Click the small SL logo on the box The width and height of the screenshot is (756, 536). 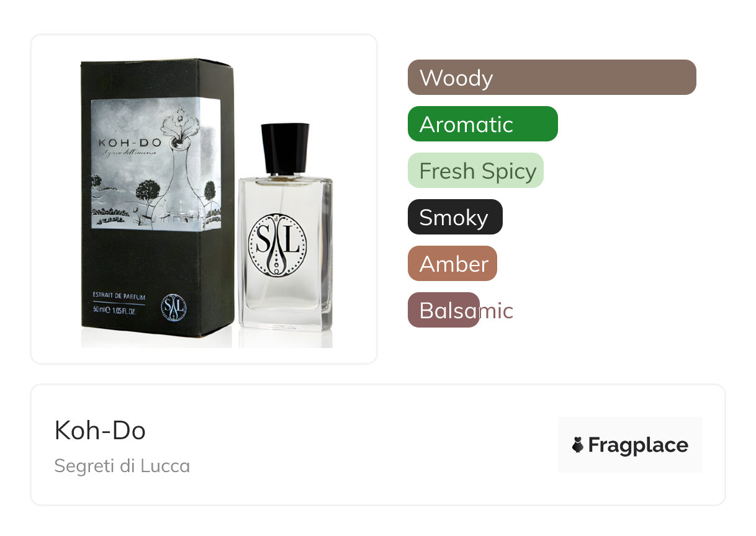pyautogui.click(x=174, y=306)
